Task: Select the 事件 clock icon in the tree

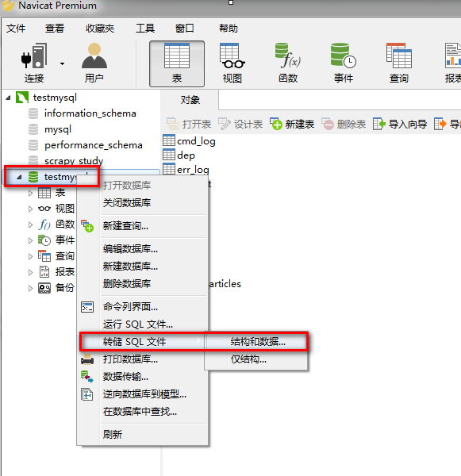Action: (44, 240)
